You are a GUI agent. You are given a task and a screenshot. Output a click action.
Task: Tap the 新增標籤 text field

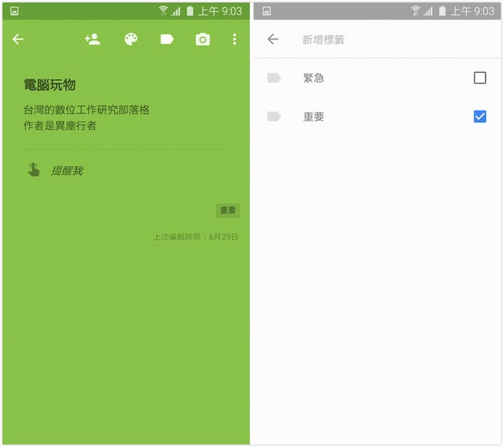point(323,40)
